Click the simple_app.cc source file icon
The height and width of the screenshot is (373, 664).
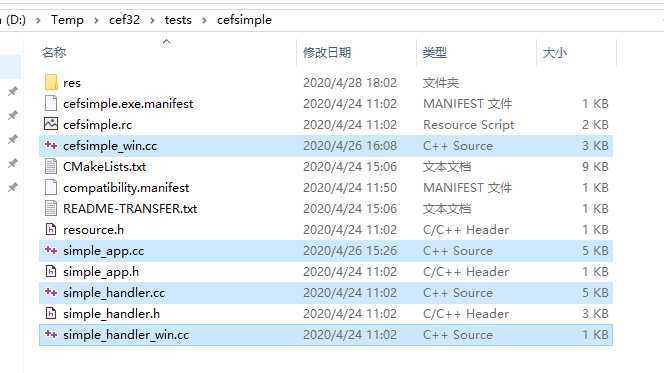pyautogui.click(x=51, y=250)
